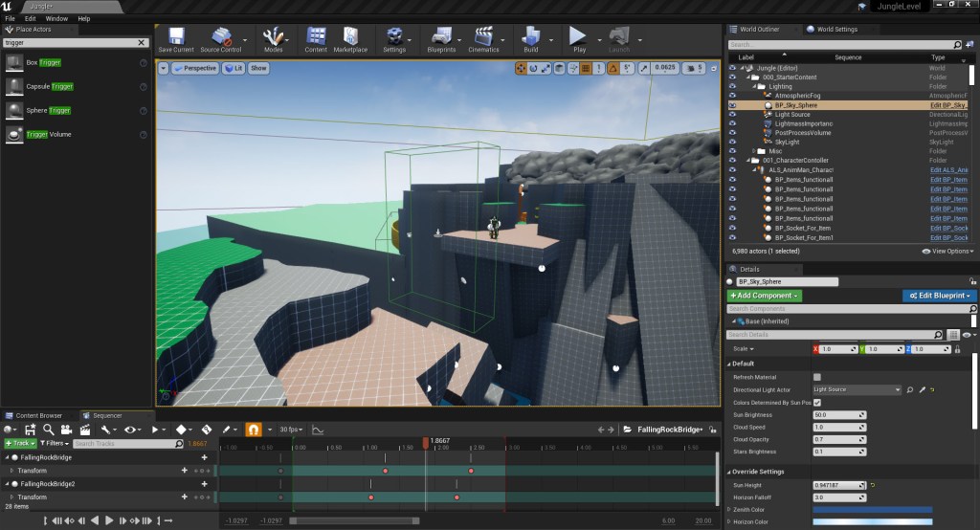Viewport: 980px width, 530px height.
Task: Check the Refresh Material checkbox
Action: pos(816,377)
